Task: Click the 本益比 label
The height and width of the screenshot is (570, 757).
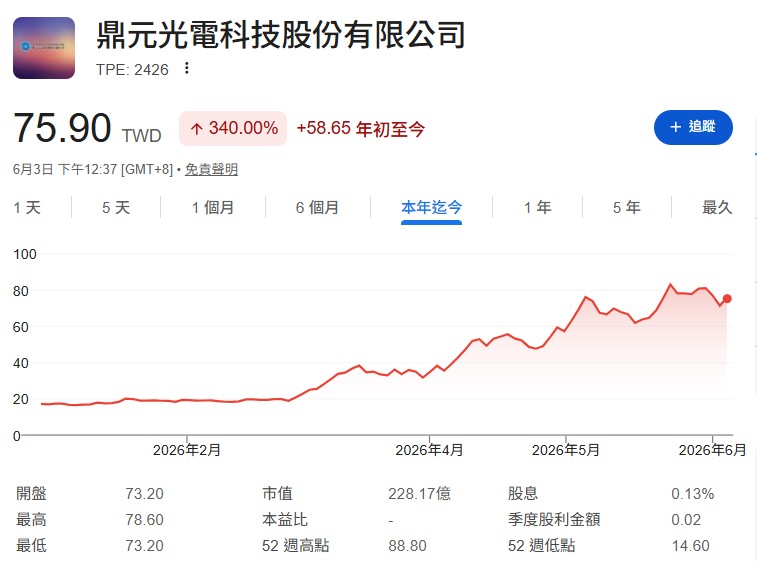Action: (x=285, y=520)
